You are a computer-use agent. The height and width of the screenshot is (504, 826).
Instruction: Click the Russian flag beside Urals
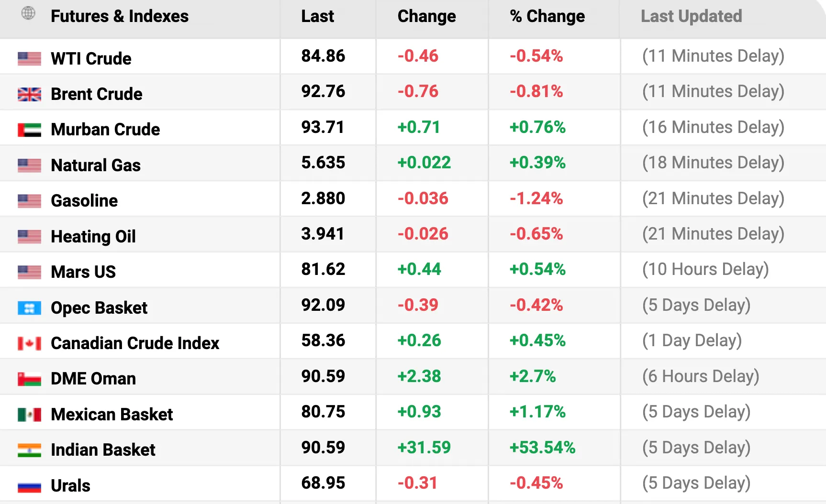click(x=29, y=487)
